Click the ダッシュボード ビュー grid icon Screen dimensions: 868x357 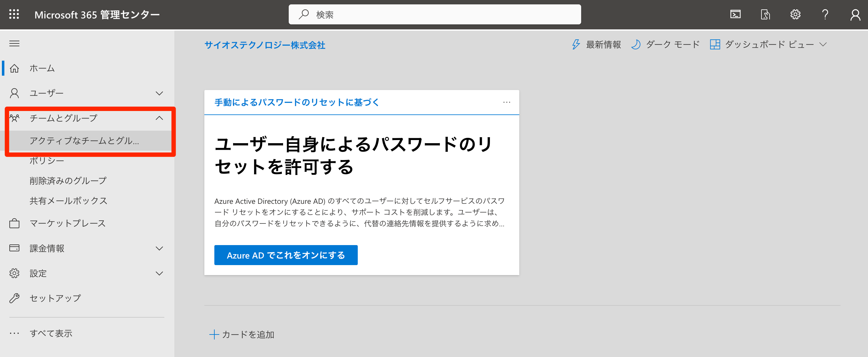pos(715,44)
